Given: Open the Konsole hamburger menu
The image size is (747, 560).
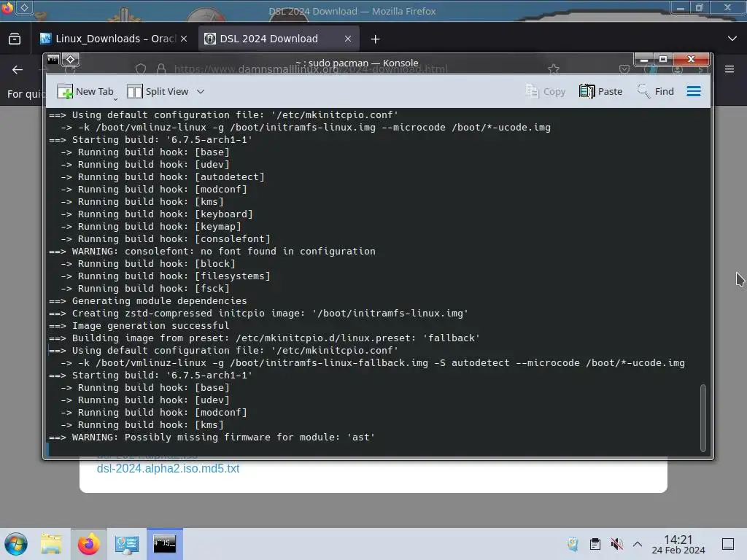Looking at the screenshot, I should point(694,91).
